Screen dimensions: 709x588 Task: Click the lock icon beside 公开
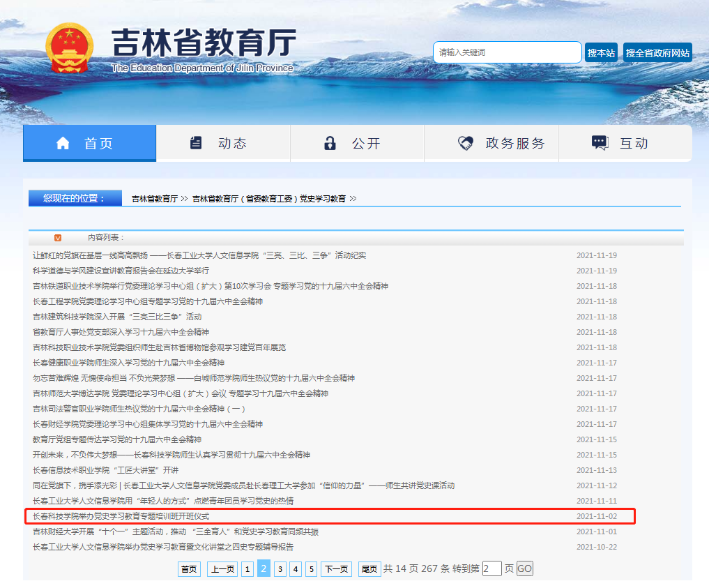pos(330,144)
